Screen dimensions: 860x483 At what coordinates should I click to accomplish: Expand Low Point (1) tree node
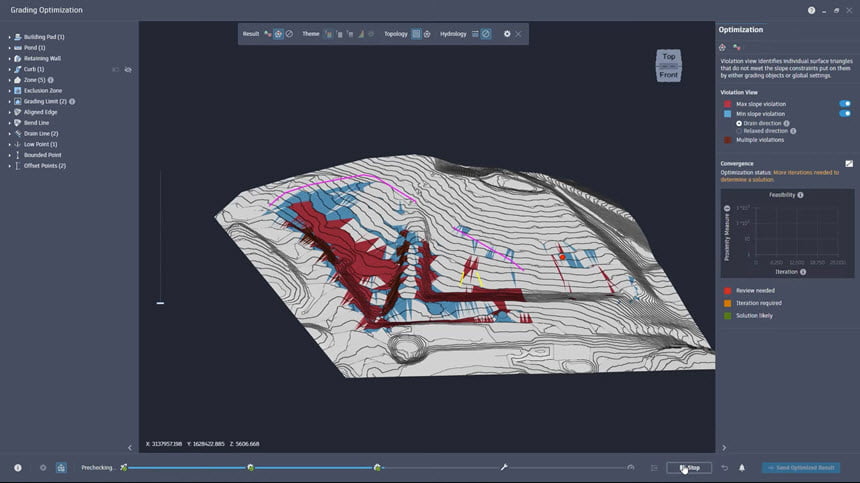pos(9,144)
